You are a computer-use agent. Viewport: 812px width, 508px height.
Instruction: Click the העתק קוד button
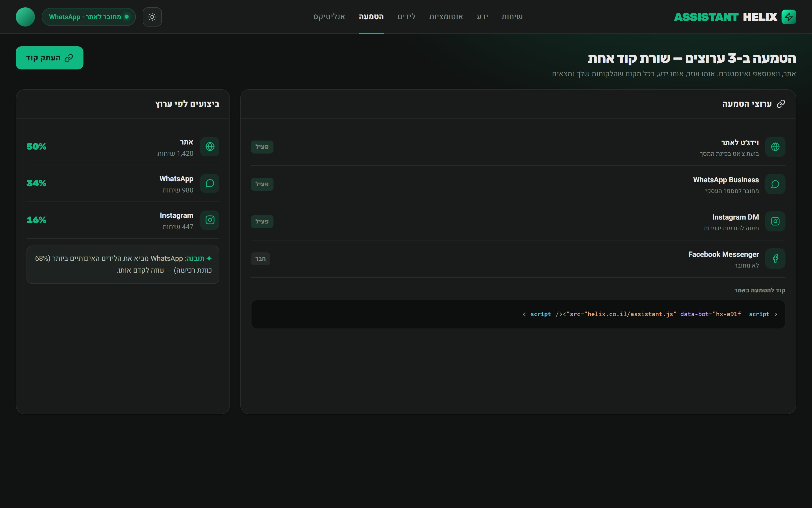(50, 58)
